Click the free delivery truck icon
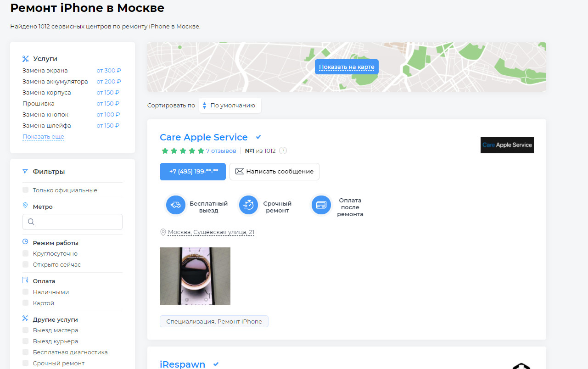 [x=175, y=205]
